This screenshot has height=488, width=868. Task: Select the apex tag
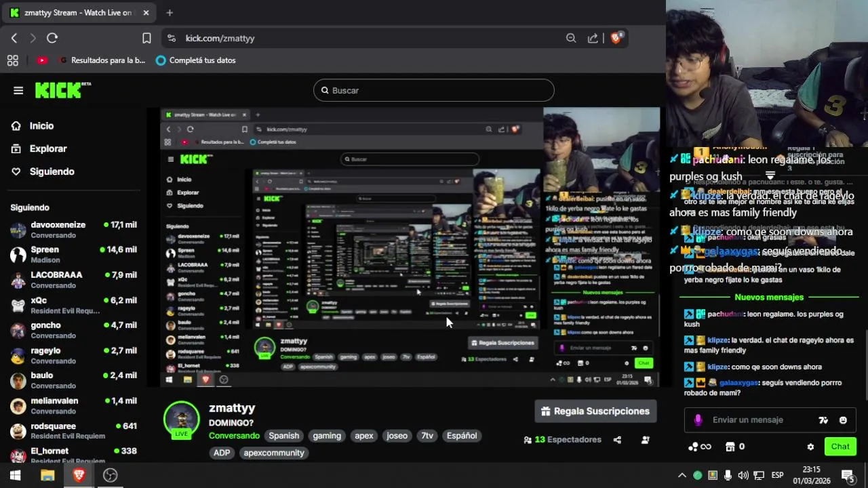click(x=364, y=436)
